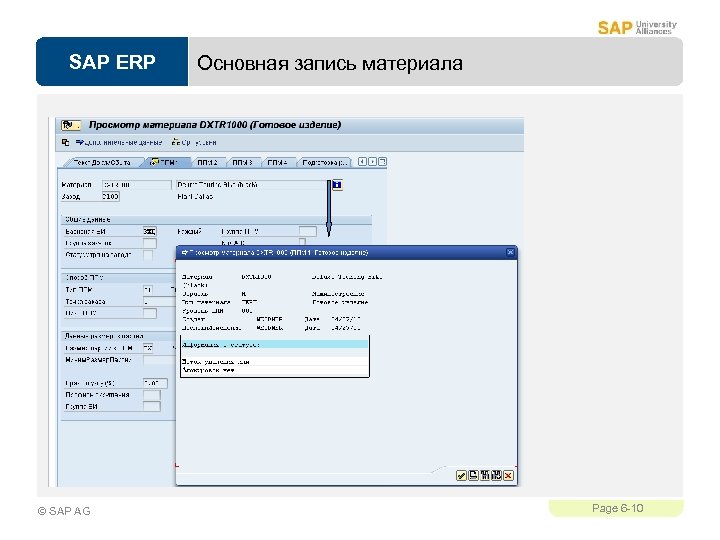The width and height of the screenshot is (720, 540).
Task: Cancel the dialog with the red X icon
Action: pyautogui.click(x=508, y=475)
